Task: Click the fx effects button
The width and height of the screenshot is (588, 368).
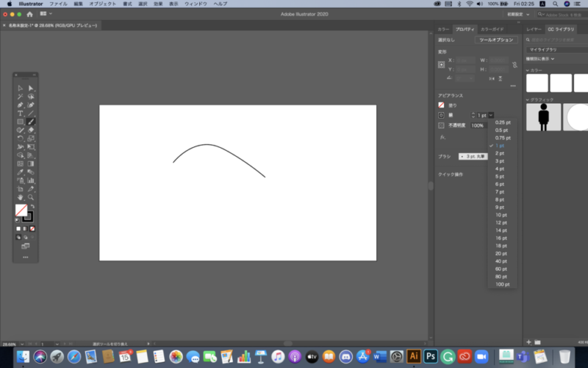Action: click(442, 138)
